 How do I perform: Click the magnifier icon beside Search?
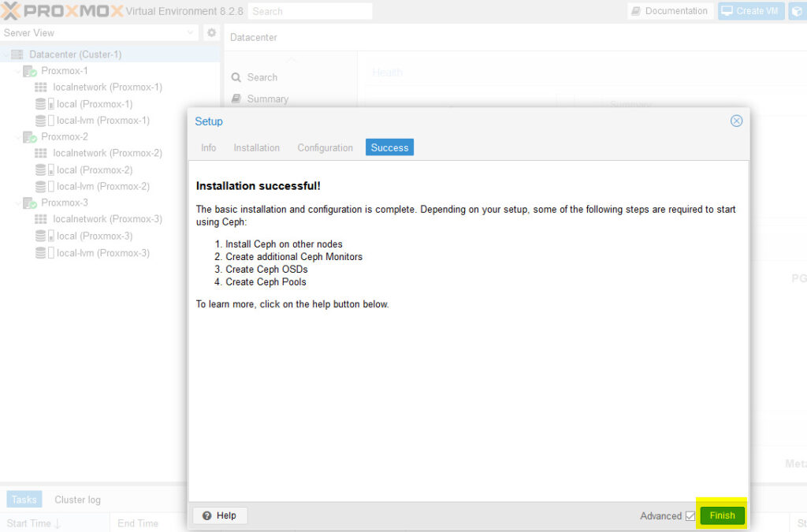(236, 77)
